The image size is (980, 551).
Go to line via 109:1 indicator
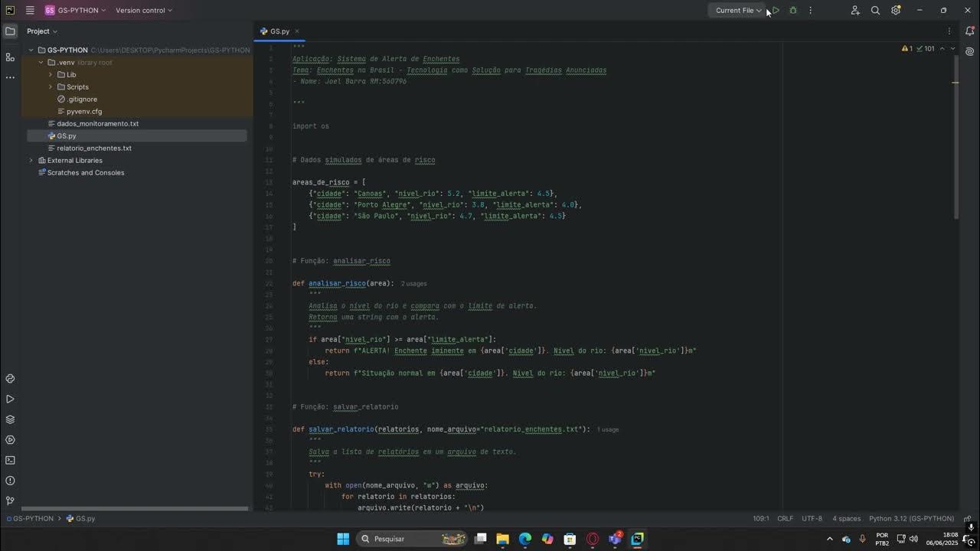pyautogui.click(x=760, y=518)
